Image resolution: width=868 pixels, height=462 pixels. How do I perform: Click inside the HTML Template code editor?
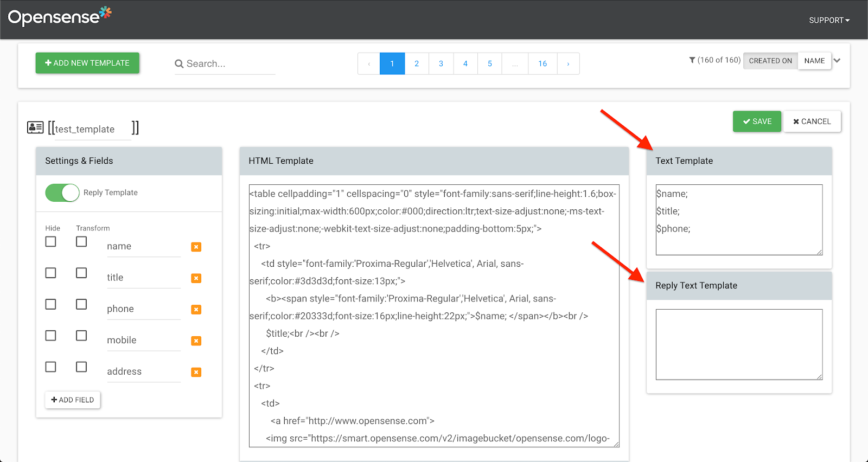pos(434,316)
